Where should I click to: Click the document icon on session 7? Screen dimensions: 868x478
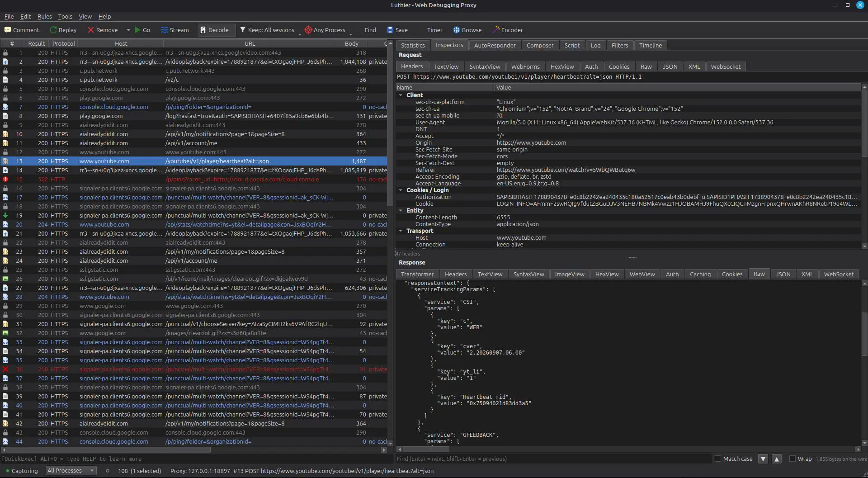5,107
